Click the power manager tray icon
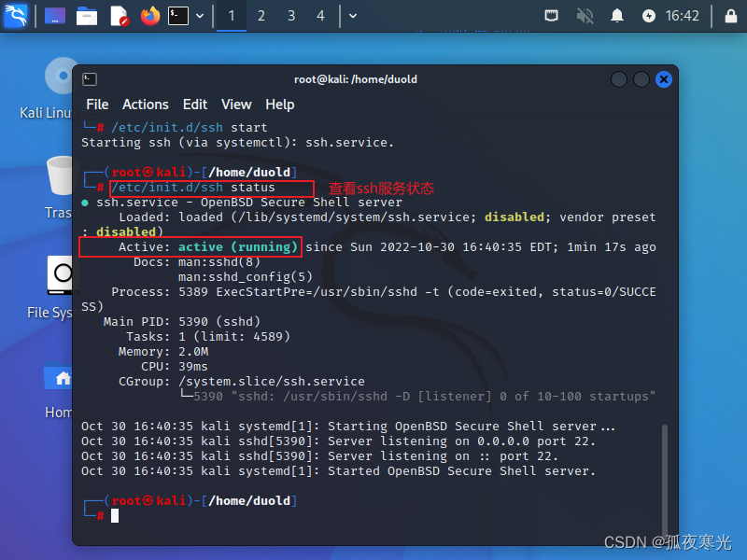The width and height of the screenshot is (747, 560). coord(648,15)
